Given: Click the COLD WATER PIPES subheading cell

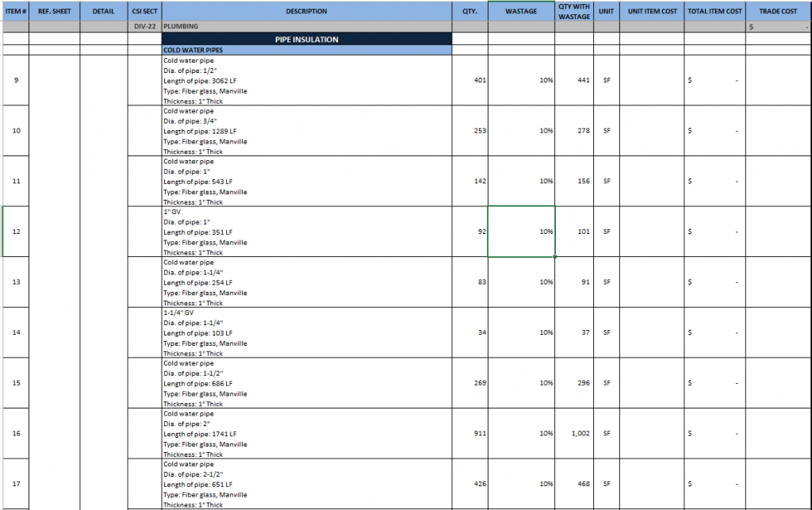Looking at the screenshot, I should [x=306, y=50].
